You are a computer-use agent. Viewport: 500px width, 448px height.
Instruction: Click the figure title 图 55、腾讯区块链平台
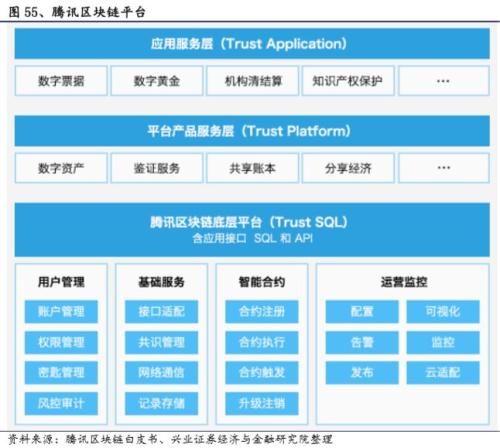(x=77, y=12)
